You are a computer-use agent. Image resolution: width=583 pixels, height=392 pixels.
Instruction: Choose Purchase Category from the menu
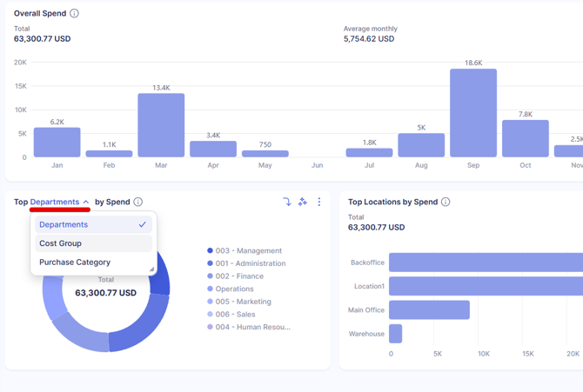[75, 262]
